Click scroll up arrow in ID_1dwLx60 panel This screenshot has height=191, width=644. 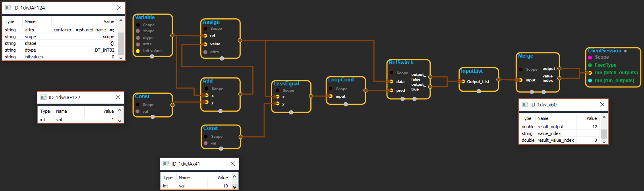(604, 118)
